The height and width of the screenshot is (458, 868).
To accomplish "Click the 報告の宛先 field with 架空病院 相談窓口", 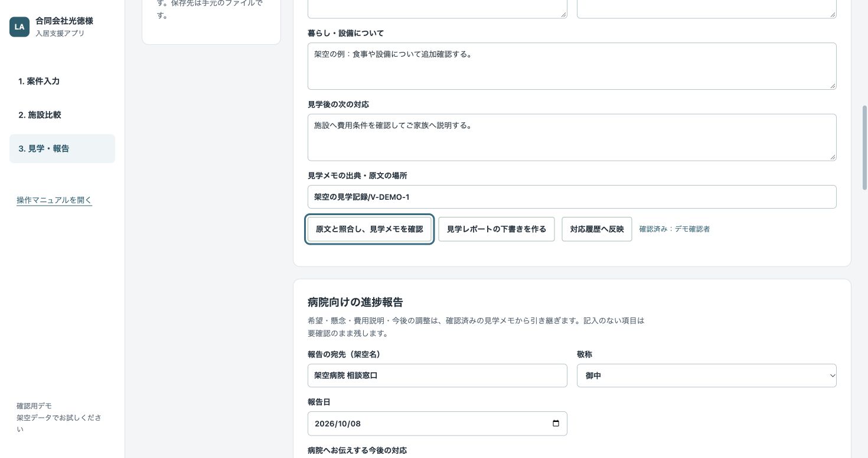I will (x=438, y=376).
